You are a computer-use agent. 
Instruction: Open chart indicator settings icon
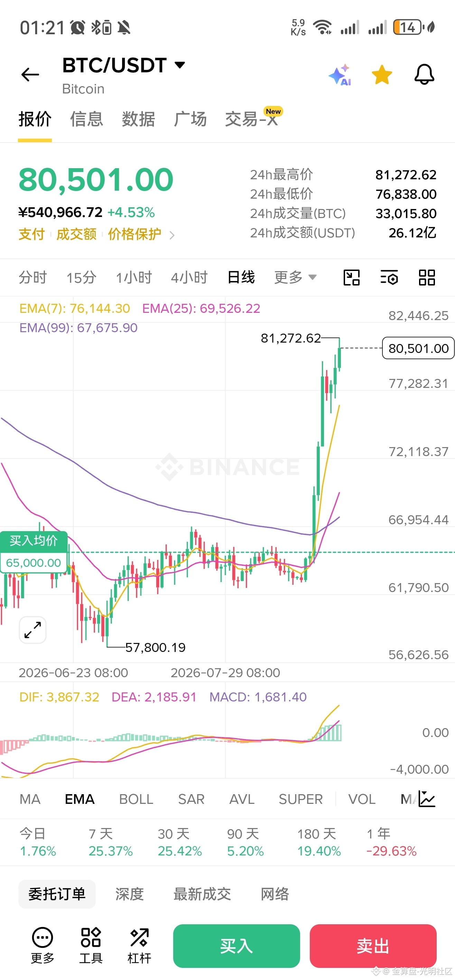click(389, 277)
